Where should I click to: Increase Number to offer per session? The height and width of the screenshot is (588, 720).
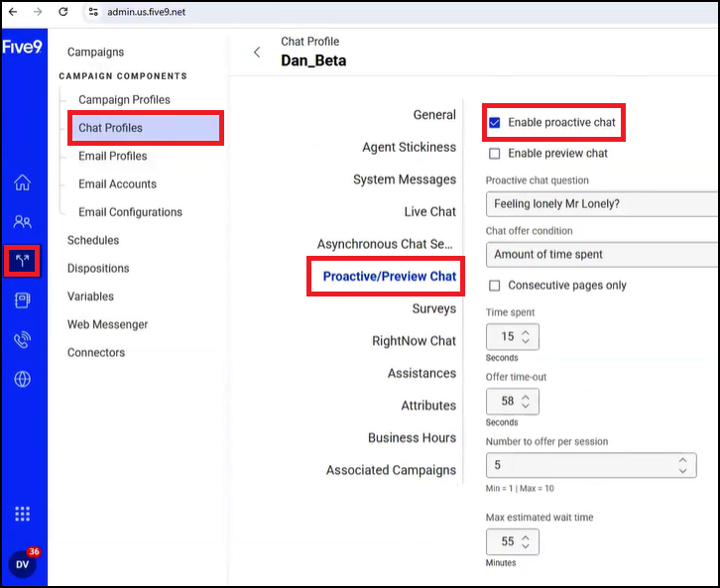coord(682,460)
